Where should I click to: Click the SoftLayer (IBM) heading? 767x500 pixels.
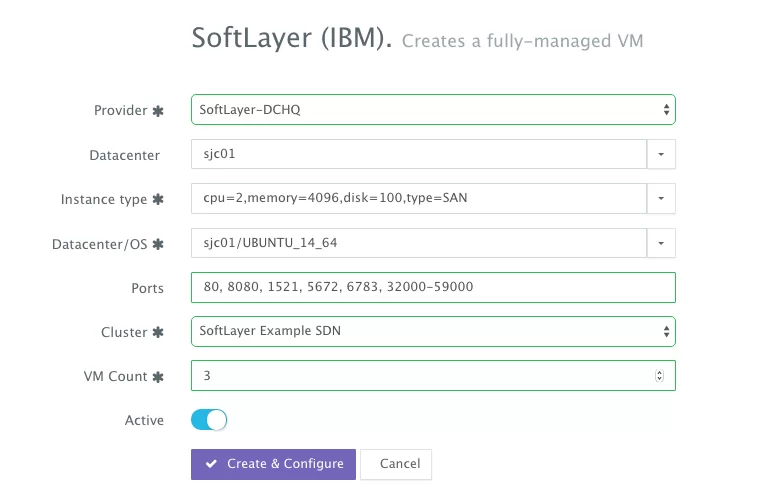point(292,38)
